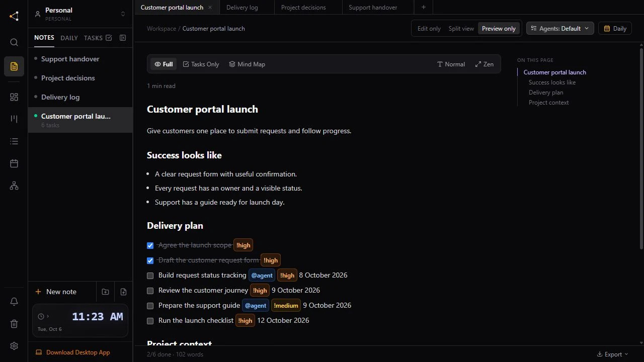Check the Build request status tracking task
644x362 pixels.
(150, 276)
